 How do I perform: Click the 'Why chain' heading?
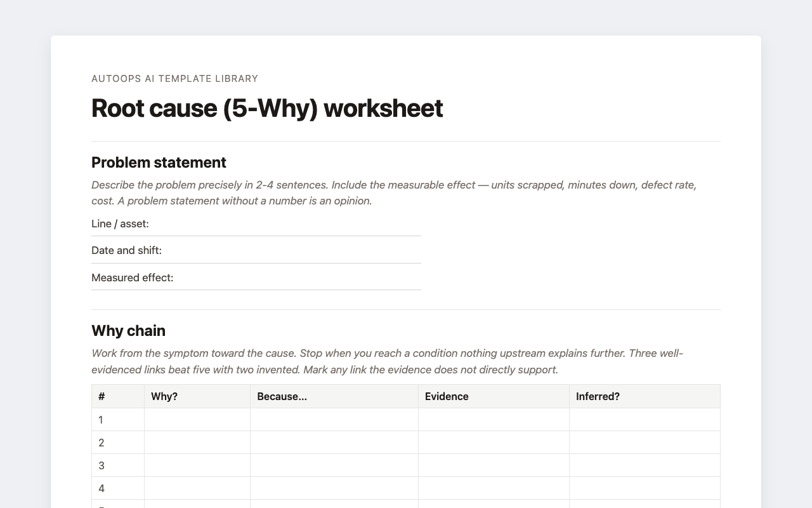point(128,331)
